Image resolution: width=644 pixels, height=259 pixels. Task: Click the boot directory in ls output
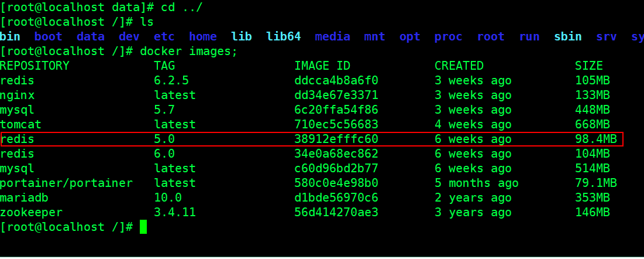(x=49, y=37)
